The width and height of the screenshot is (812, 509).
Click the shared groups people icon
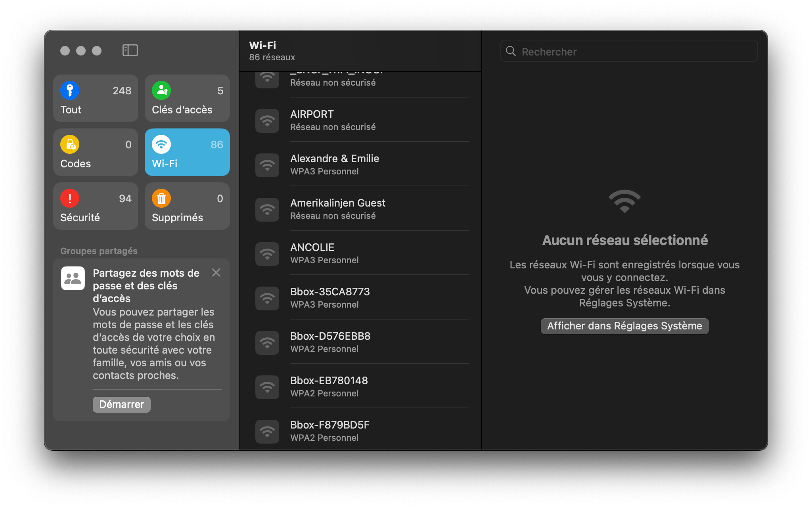point(73,278)
